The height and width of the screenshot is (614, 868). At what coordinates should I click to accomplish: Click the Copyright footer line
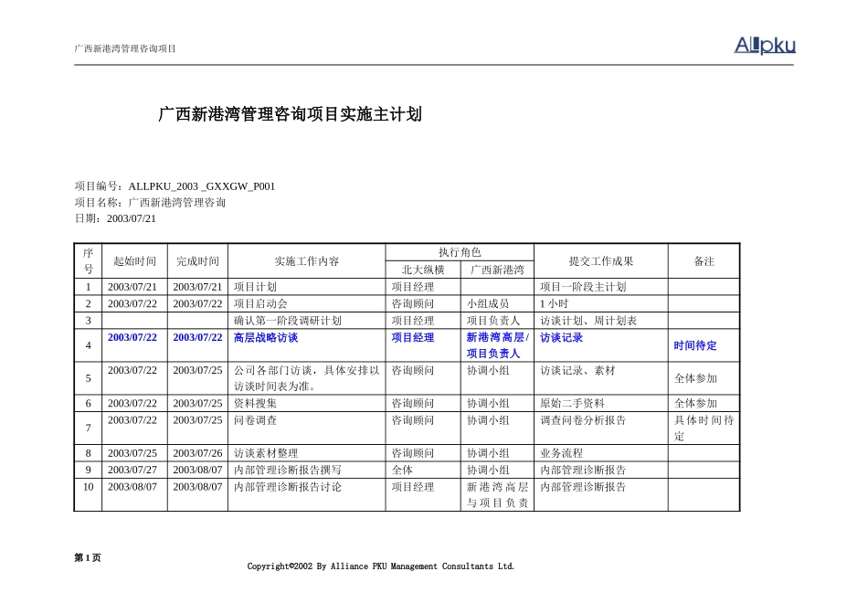click(381, 566)
